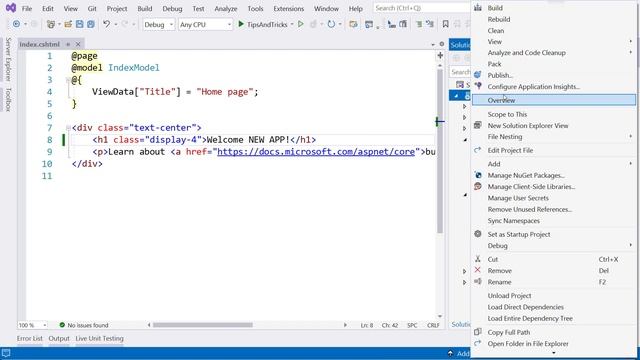Start debugging with green TipsAndTricks play button
Viewport: 640px width, 360px height.
262,24
